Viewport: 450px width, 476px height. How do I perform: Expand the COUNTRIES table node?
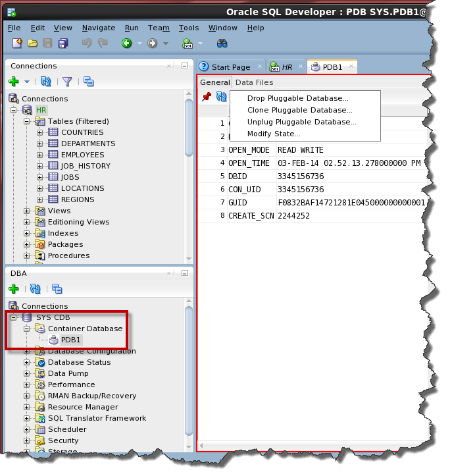[39, 132]
